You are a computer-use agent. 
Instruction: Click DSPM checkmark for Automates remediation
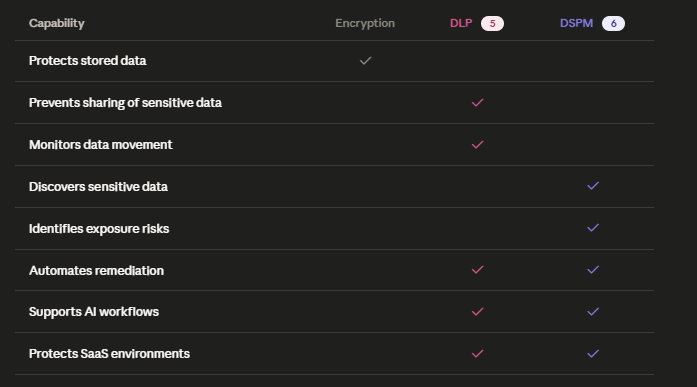593,270
